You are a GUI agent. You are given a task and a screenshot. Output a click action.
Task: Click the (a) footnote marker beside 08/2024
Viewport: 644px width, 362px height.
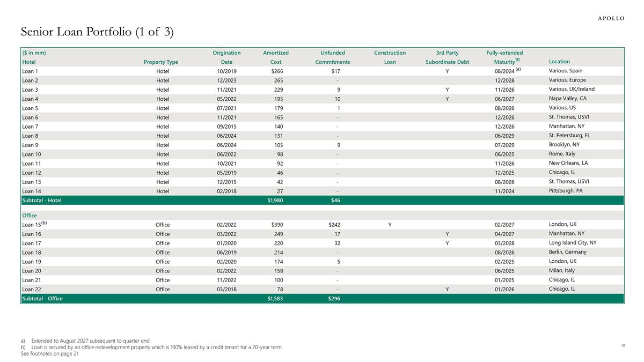tap(519, 69)
